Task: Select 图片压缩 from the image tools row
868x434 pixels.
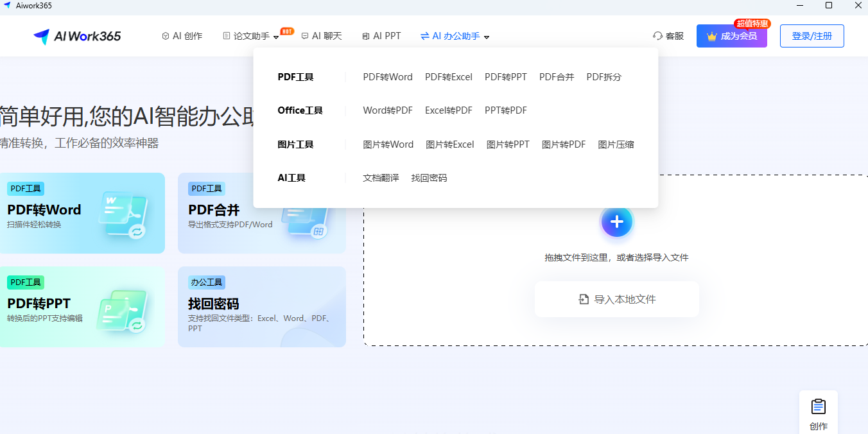Action: 616,144
